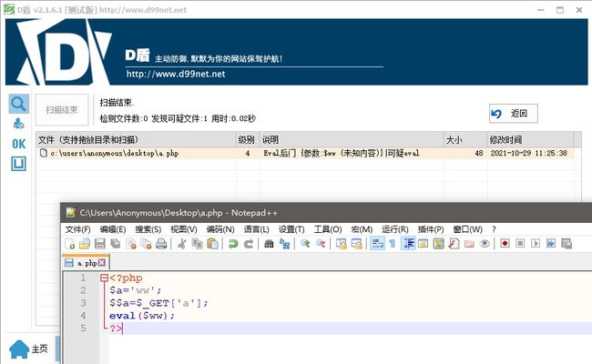Sort by the 大小 column header
The image size is (592, 364).
[465, 140]
